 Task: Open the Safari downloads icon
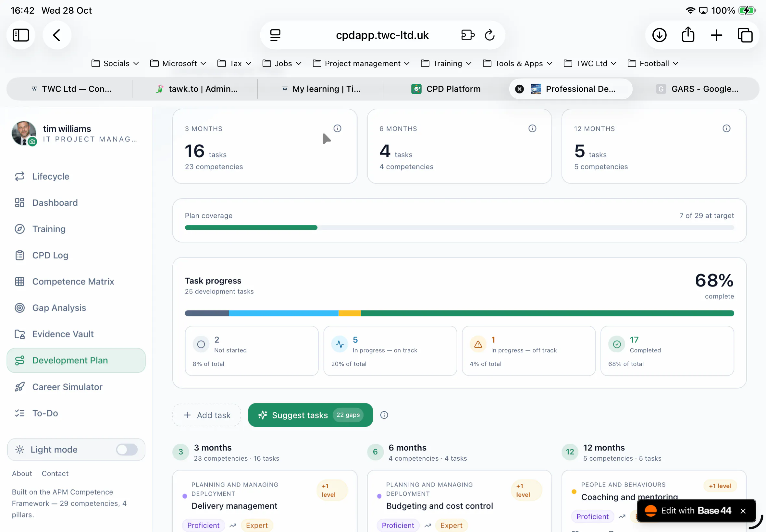pos(659,35)
